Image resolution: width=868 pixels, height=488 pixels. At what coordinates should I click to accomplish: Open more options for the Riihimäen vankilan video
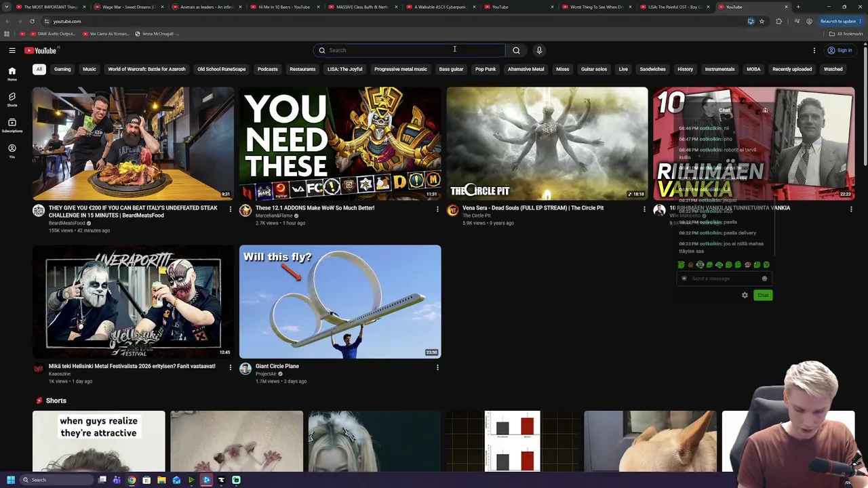851,209
